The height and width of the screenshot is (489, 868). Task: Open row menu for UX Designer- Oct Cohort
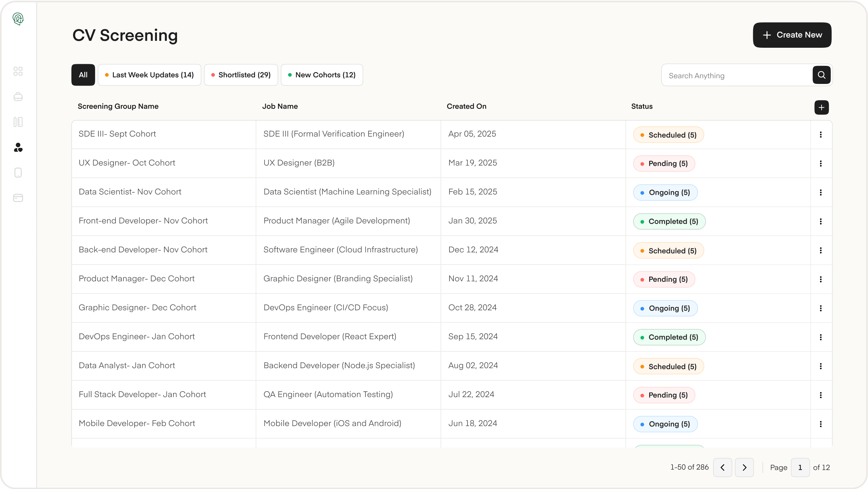pyautogui.click(x=821, y=164)
